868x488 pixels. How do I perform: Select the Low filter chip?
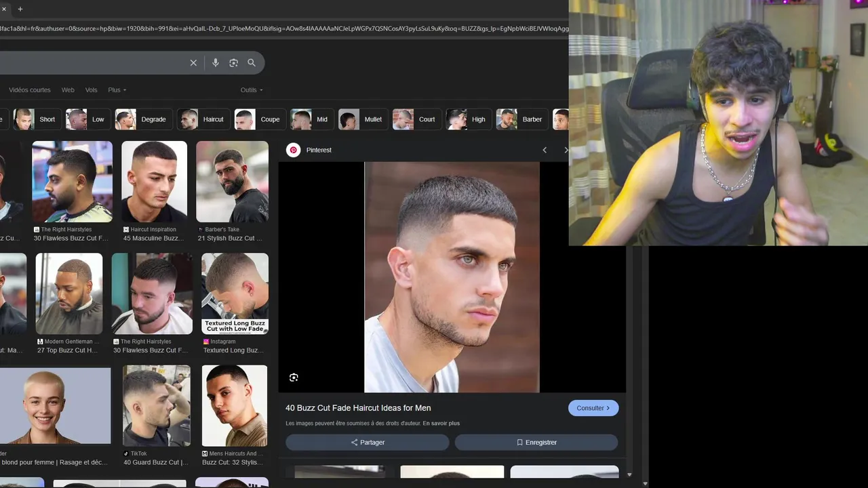tap(88, 119)
